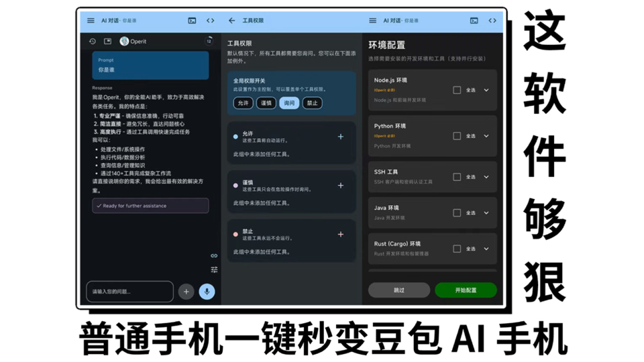This screenshot has width=644, height=362.
Task: Click floating window icon beside Operit avatar
Action: click(107, 42)
